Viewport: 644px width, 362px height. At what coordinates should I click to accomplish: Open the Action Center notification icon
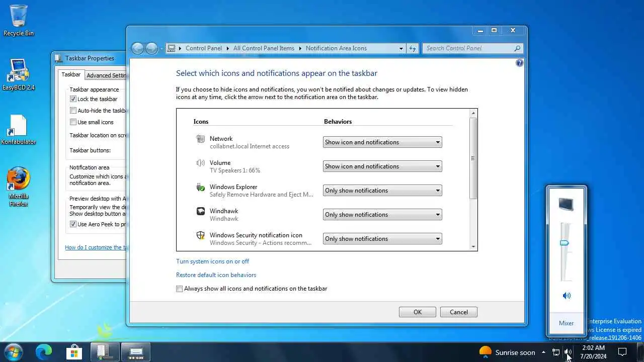click(x=622, y=352)
